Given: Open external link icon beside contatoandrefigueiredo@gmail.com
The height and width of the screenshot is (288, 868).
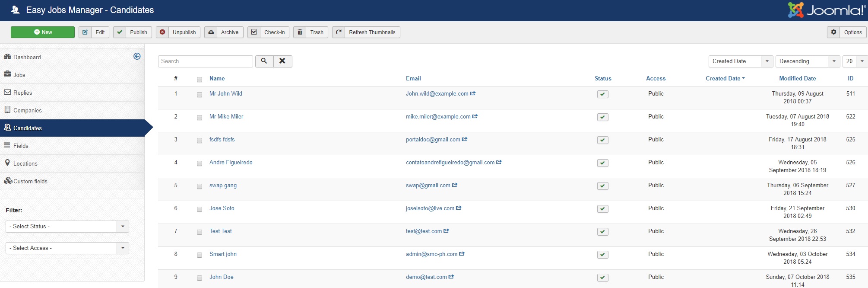Looking at the screenshot, I should (499, 162).
